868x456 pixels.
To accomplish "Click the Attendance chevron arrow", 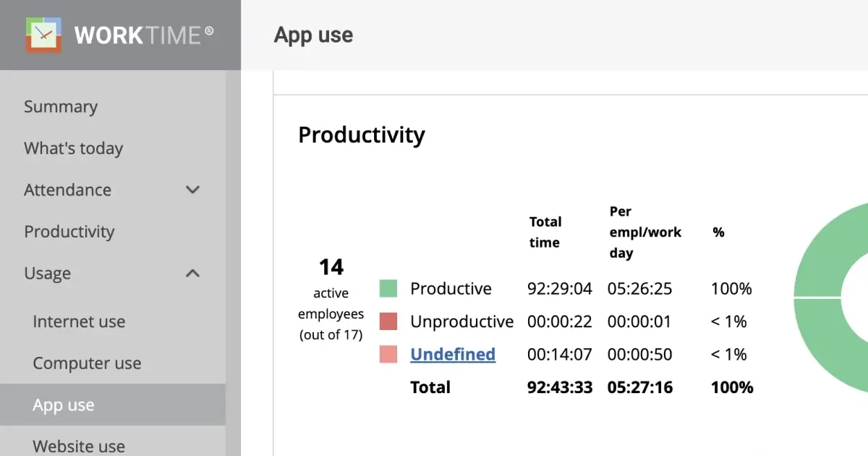I will click(x=192, y=190).
